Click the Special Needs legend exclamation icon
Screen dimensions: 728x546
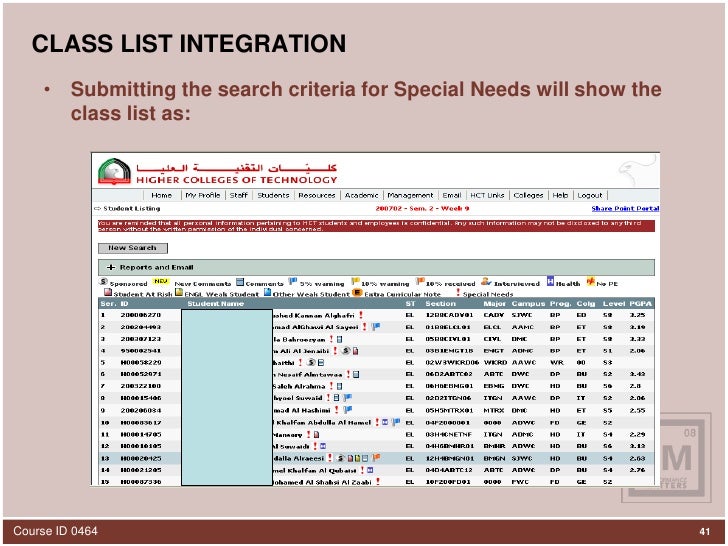458,292
